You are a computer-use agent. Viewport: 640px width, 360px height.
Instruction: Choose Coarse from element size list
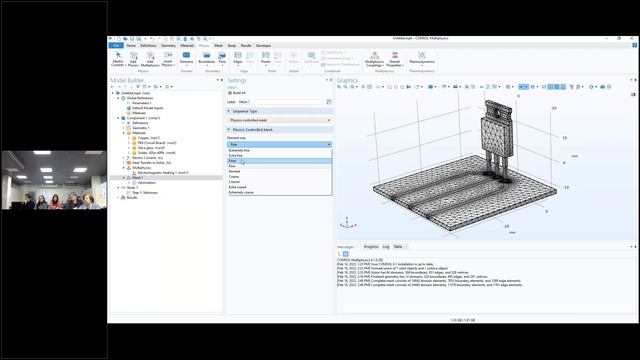click(280, 177)
